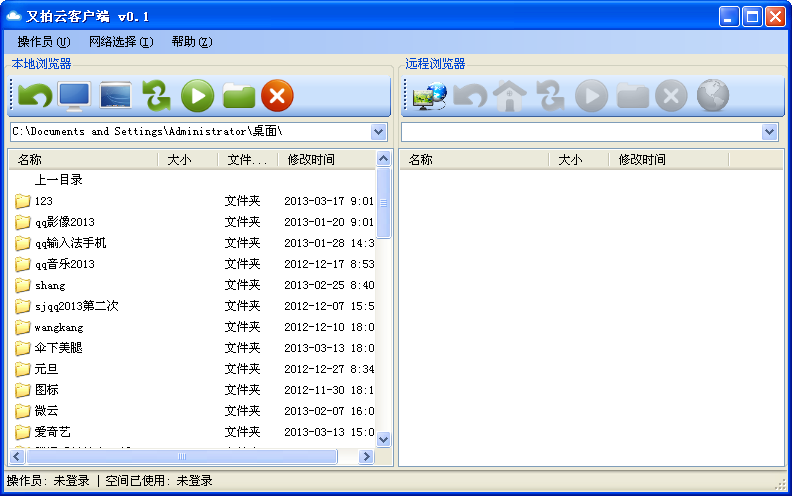Click the grayed globe icon in remote toolbar
The height and width of the screenshot is (496, 792).
pyautogui.click(x=713, y=95)
